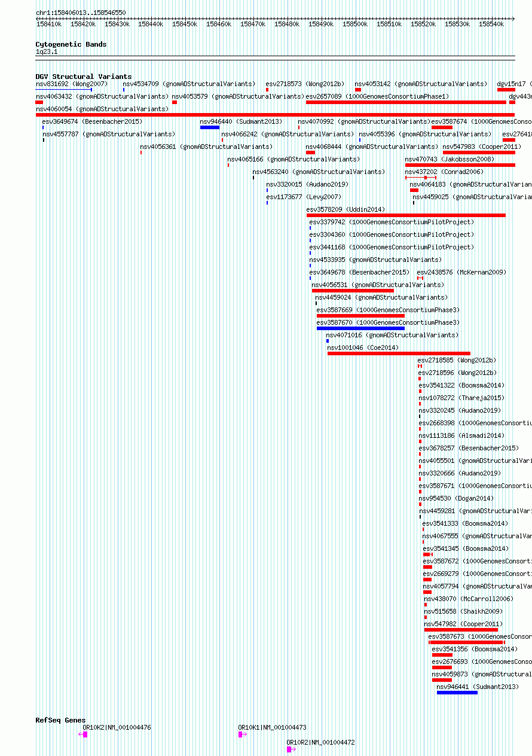The image size is (532, 756).
Task: Click the nsv4068444 red variant marker
Action: (x=310, y=153)
